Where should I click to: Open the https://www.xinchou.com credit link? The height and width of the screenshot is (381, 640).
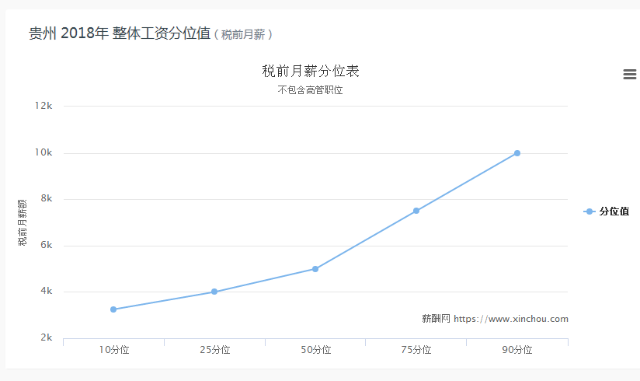pos(511,319)
